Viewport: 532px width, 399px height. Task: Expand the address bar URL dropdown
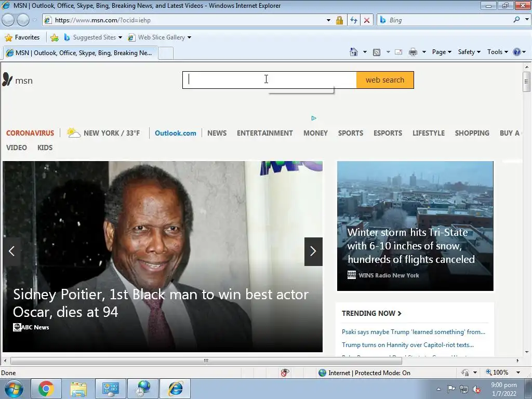[328, 20]
